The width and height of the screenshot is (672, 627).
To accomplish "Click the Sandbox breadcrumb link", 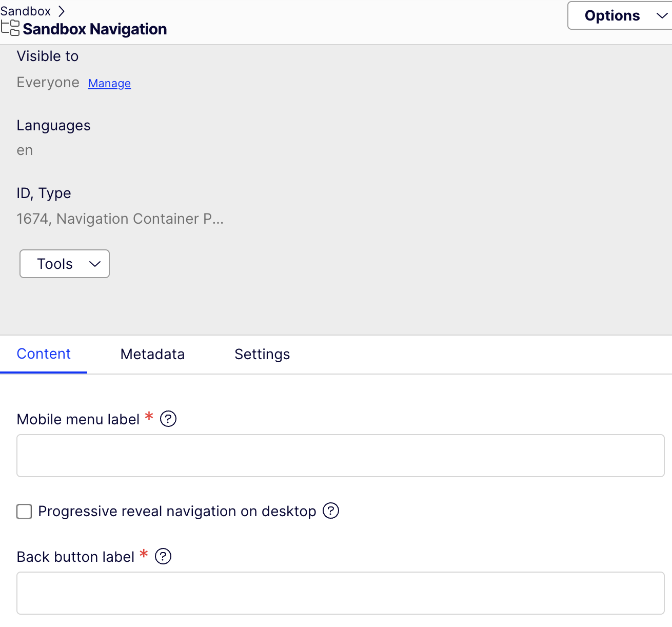I will (x=26, y=11).
